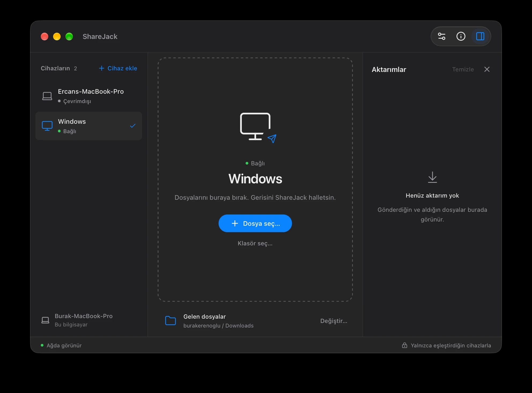The image size is (532, 393).
Task: Click Burak-MacBook-Pro laptop icon
Action: (x=45, y=320)
